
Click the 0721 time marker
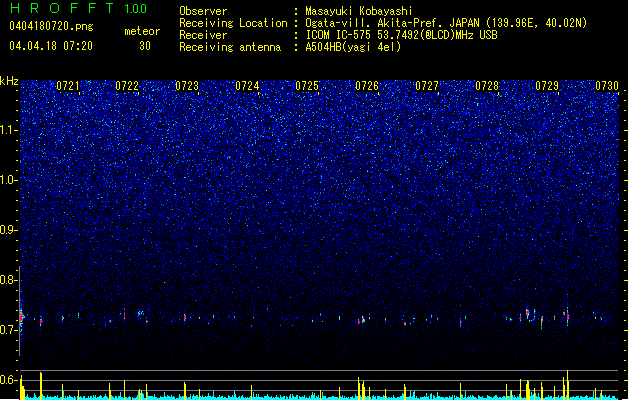point(68,86)
